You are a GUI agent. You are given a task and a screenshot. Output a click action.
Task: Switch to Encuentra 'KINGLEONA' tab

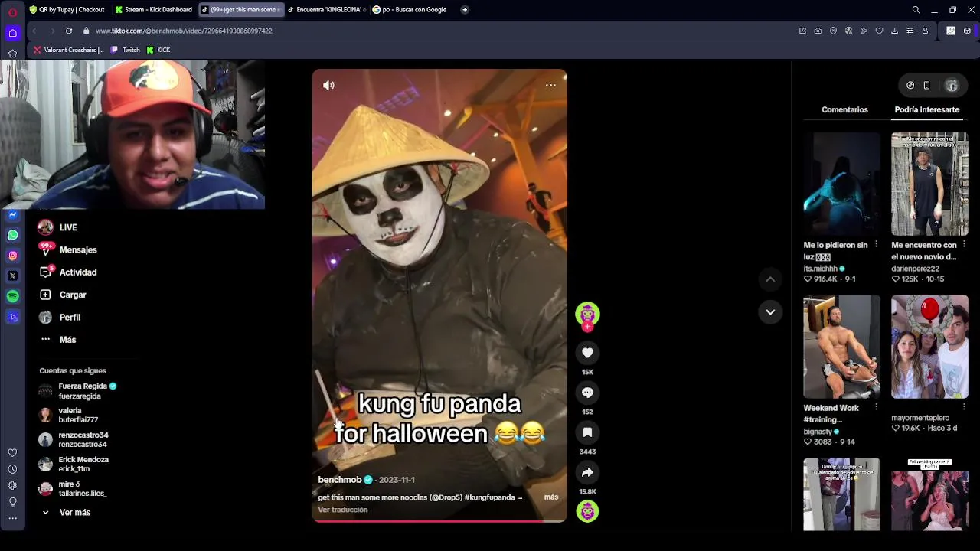point(326,10)
